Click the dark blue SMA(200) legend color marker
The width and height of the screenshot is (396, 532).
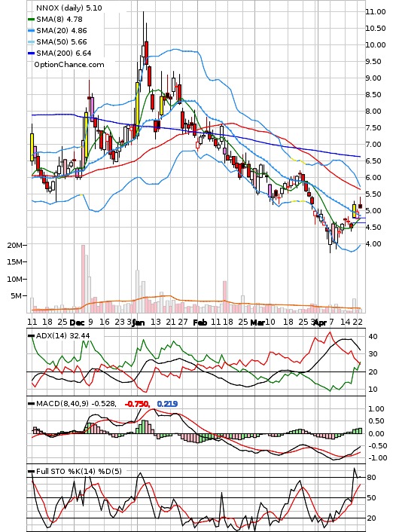pos(31,54)
